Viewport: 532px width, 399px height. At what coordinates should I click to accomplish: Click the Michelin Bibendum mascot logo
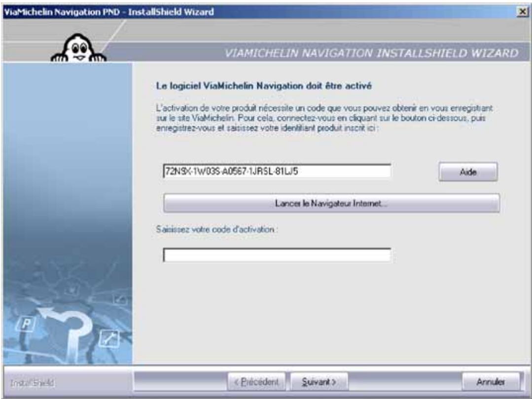point(78,48)
